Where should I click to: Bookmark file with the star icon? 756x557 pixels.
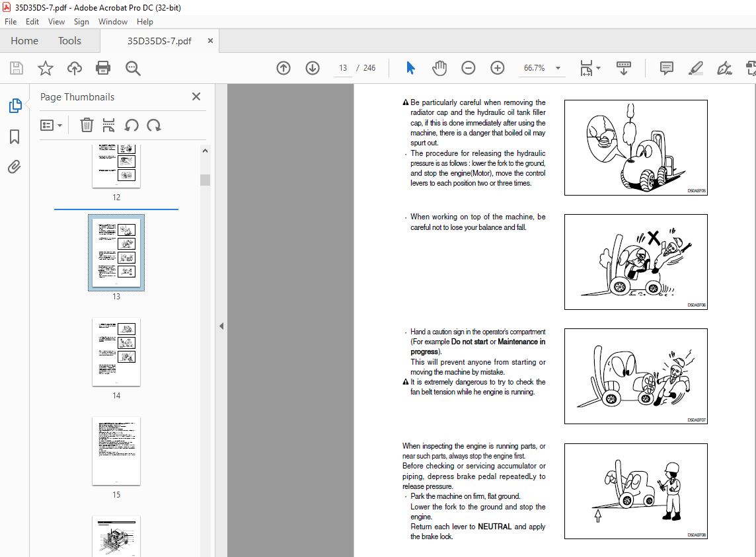click(45, 68)
